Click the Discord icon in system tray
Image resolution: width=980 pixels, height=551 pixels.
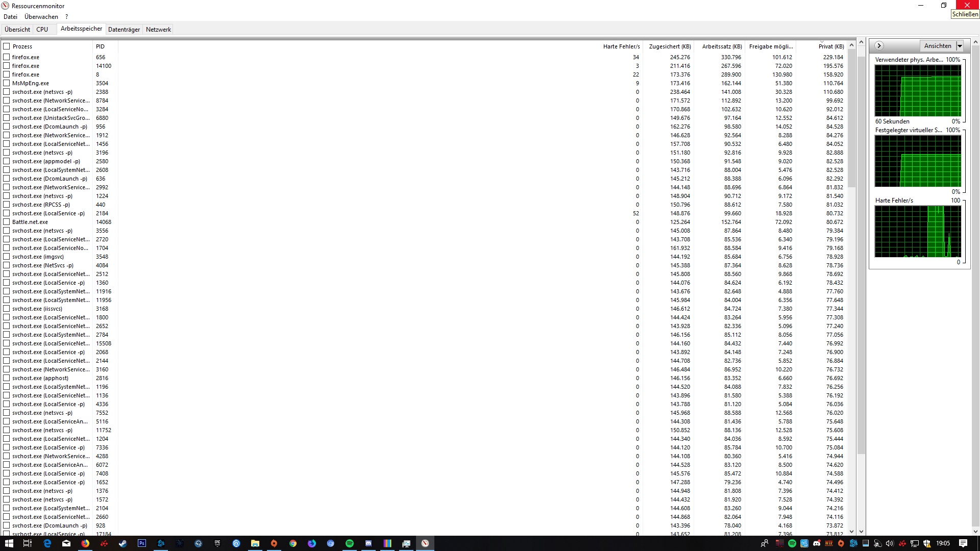pyautogui.click(x=817, y=543)
